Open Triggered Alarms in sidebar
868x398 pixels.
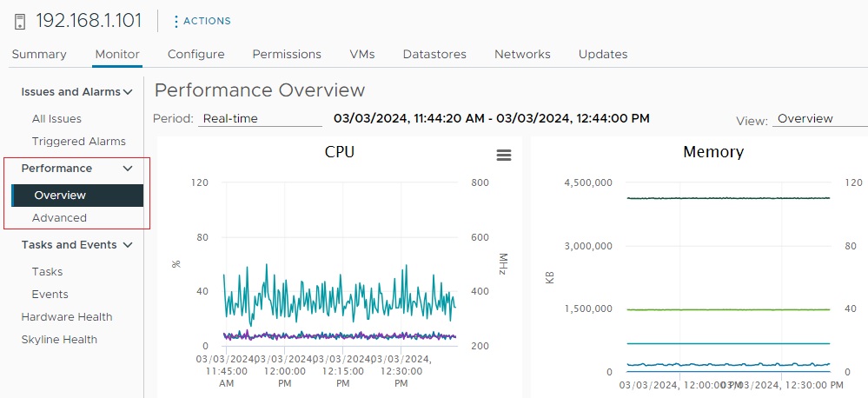[x=78, y=142]
